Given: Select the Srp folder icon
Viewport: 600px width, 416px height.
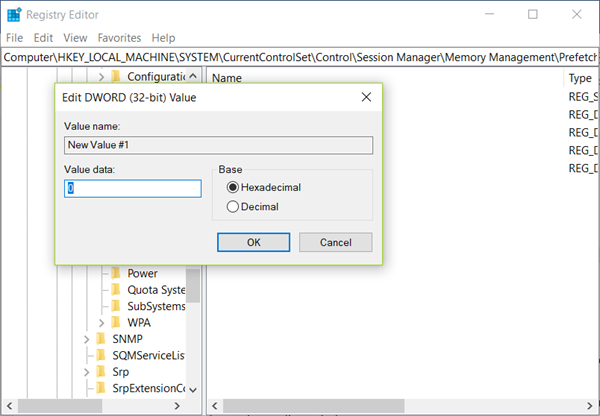Looking at the screenshot, I should 101,372.
